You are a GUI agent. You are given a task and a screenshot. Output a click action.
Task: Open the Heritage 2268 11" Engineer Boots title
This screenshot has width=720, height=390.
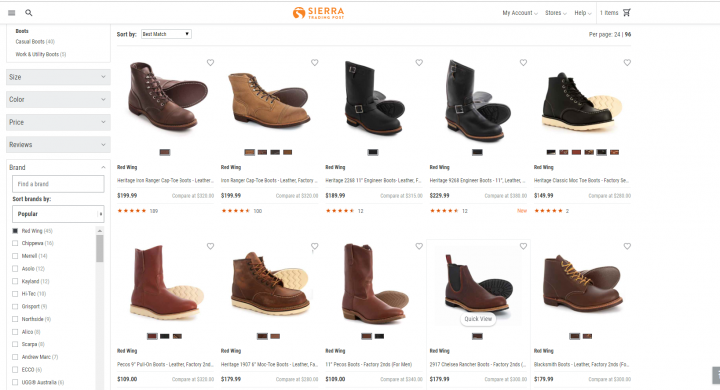point(373,181)
